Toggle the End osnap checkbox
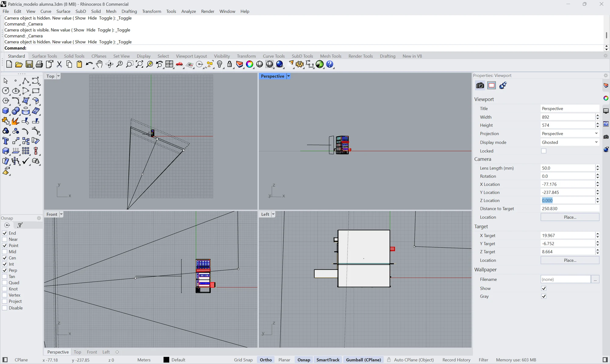This screenshot has height=364, width=610. (x=5, y=233)
